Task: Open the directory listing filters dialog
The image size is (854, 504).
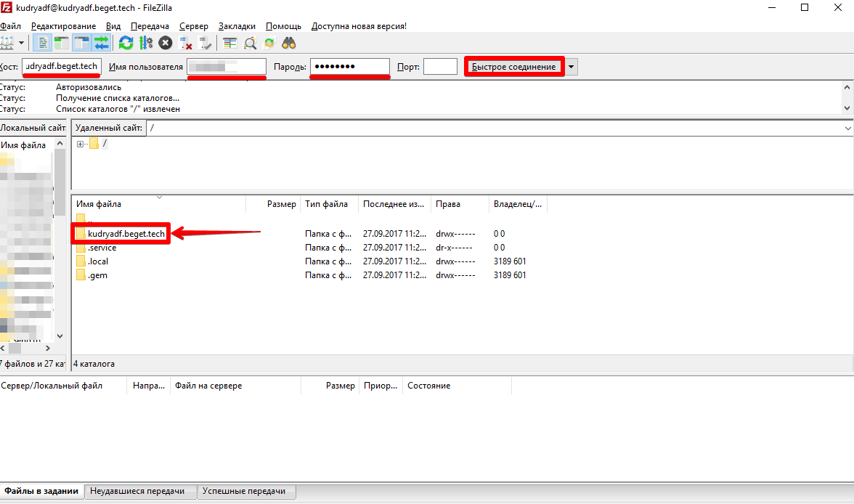Action: (229, 43)
